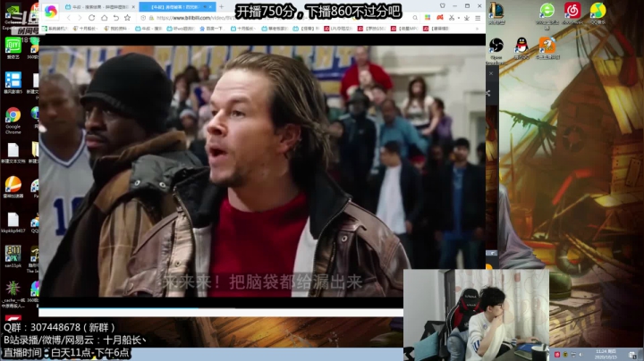The width and height of the screenshot is (644, 361).
Task: Open the kkpkkp9417 file icon
Action: pos(13,222)
